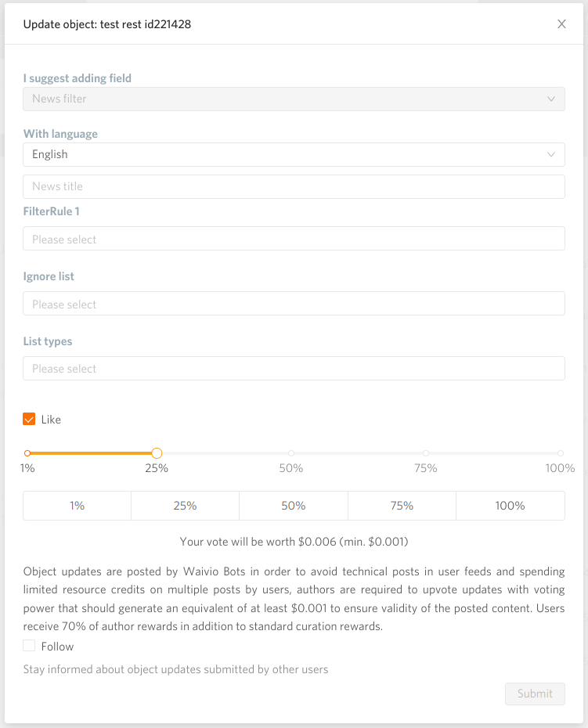Enable the Follow checkbox
The width and height of the screenshot is (588, 728).
pyautogui.click(x=29, y=646)
